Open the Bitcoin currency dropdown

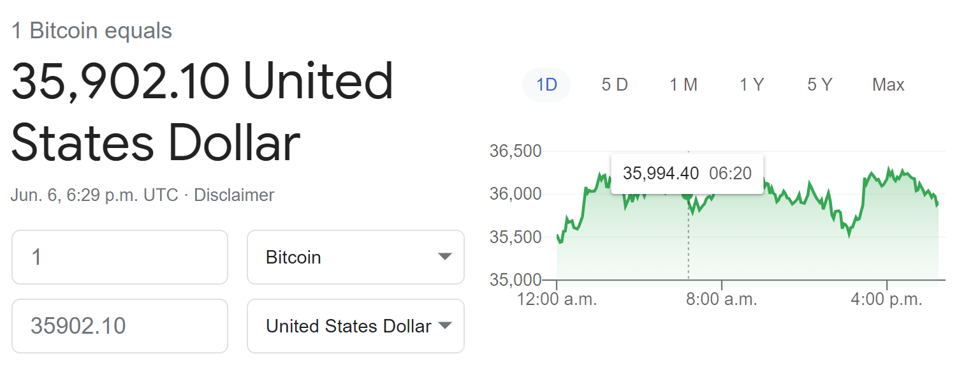355,257
